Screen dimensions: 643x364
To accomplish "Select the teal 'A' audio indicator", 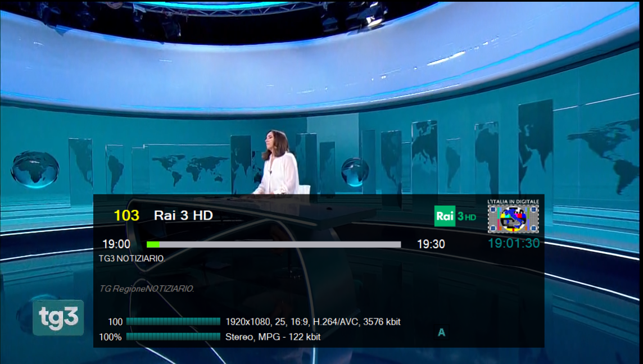I will point(441,333).
